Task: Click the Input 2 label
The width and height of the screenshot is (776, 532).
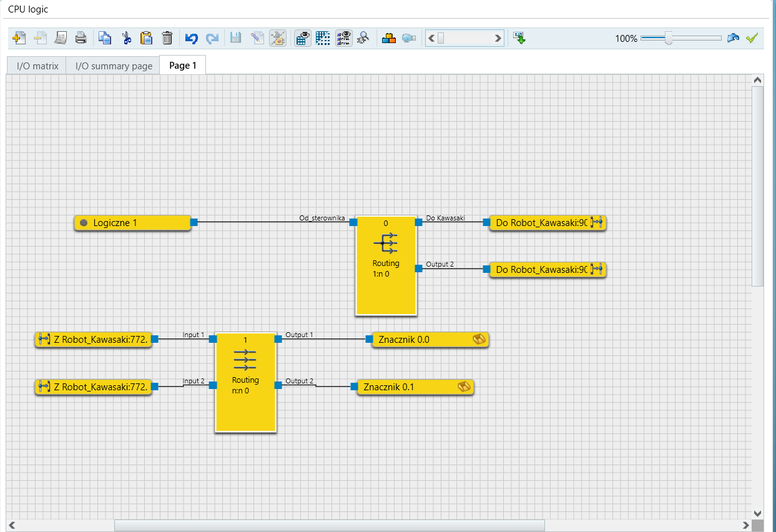Action: [x=194, y=381]
